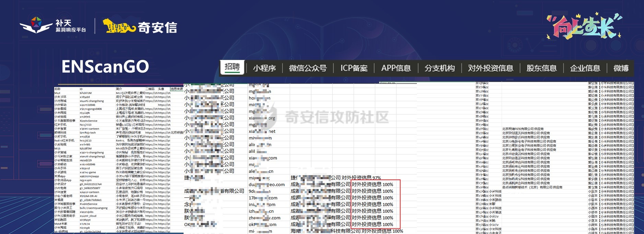This screenshot has height=234, width=644.
Task: Go to the ICP备案 tab
Action: (354, 68)
